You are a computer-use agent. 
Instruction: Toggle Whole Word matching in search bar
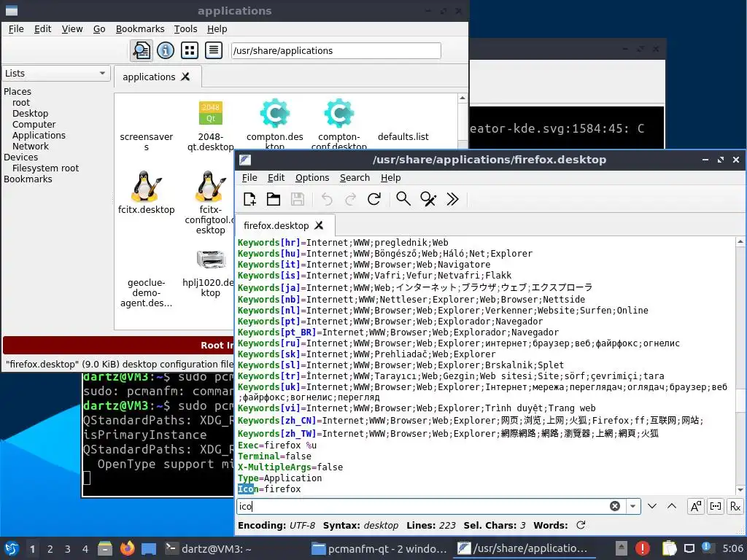(716, 506)
